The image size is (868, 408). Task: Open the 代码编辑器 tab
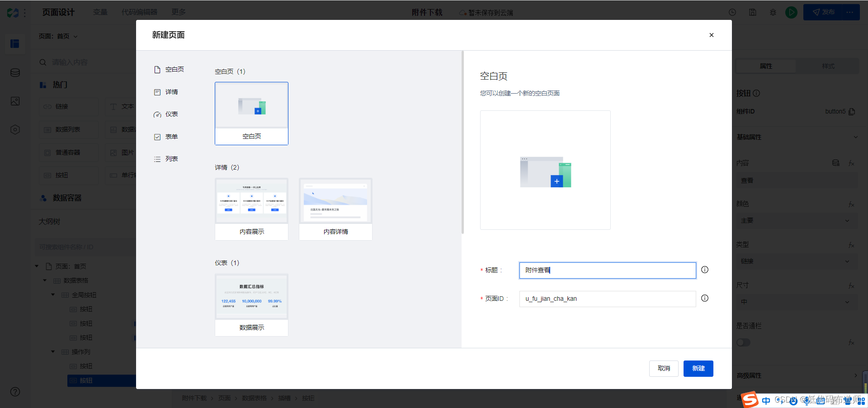click(140, 12)
